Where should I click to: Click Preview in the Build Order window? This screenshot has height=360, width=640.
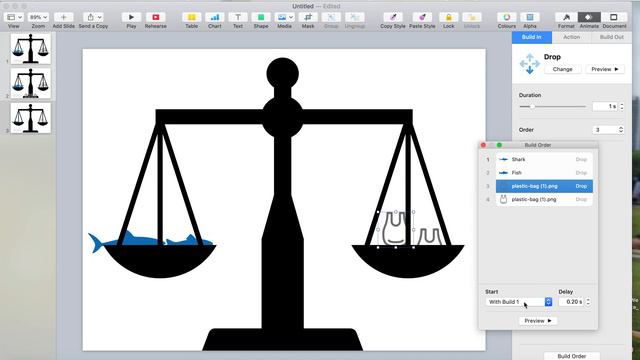[x=538, y=321]
